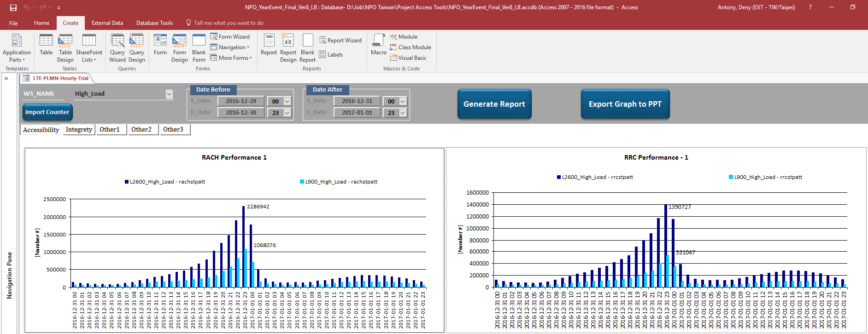
Task: Switch to the Integrety tab
Action: (79, 130)
